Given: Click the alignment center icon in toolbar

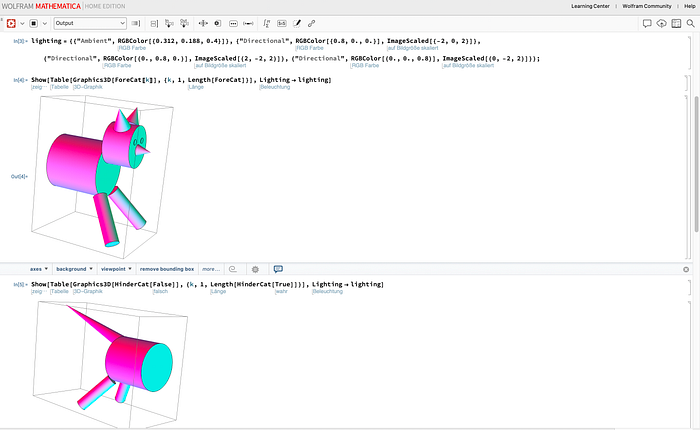Looking at the screenshot, I should (x=203, y=23).
